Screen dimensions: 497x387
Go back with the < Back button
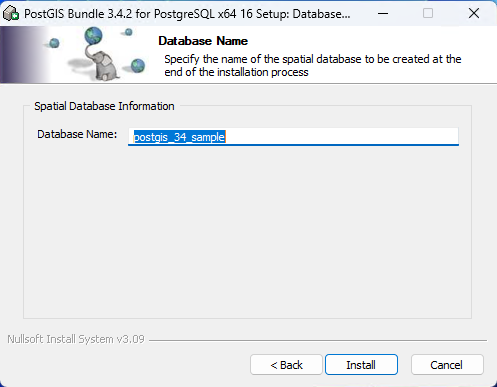click(286, 365)
